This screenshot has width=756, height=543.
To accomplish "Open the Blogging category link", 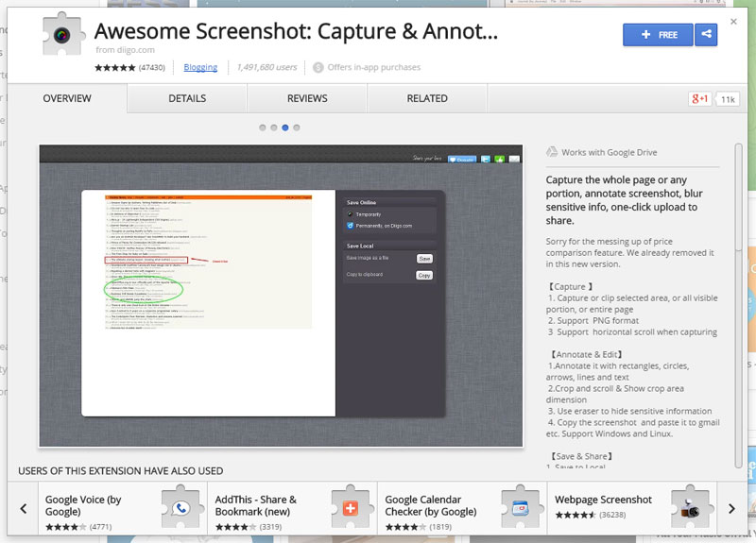I will click(200, 68).
